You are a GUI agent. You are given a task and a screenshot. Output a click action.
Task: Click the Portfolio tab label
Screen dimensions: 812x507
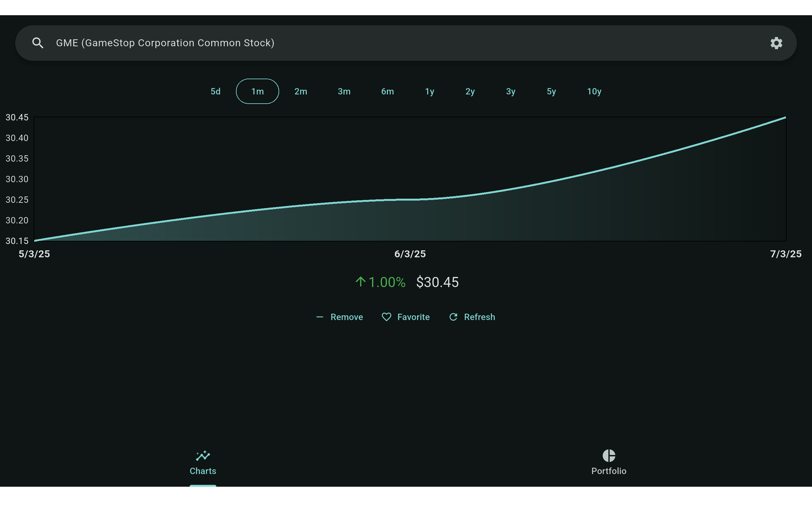(609, 471)
